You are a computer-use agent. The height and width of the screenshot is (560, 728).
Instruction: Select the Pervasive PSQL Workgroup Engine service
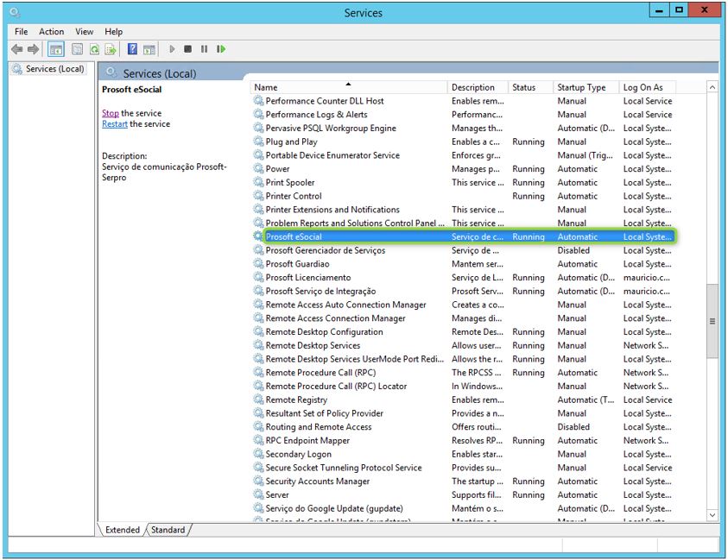click(x=463, y=128)
